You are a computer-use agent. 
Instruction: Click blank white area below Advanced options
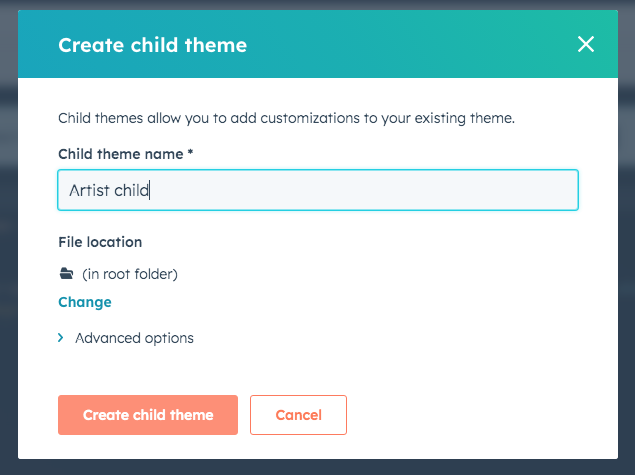364,368
